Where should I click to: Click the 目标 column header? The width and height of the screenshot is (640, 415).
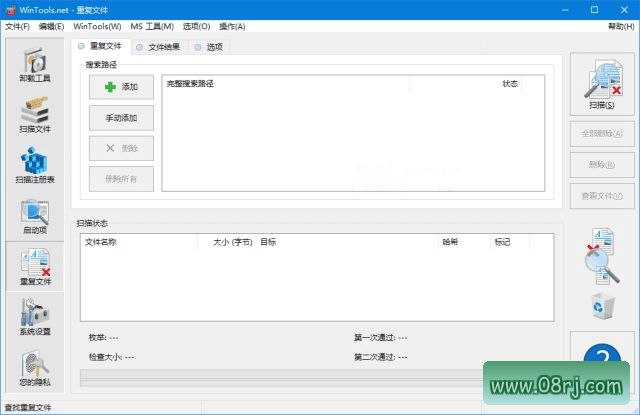pos(347,242)
